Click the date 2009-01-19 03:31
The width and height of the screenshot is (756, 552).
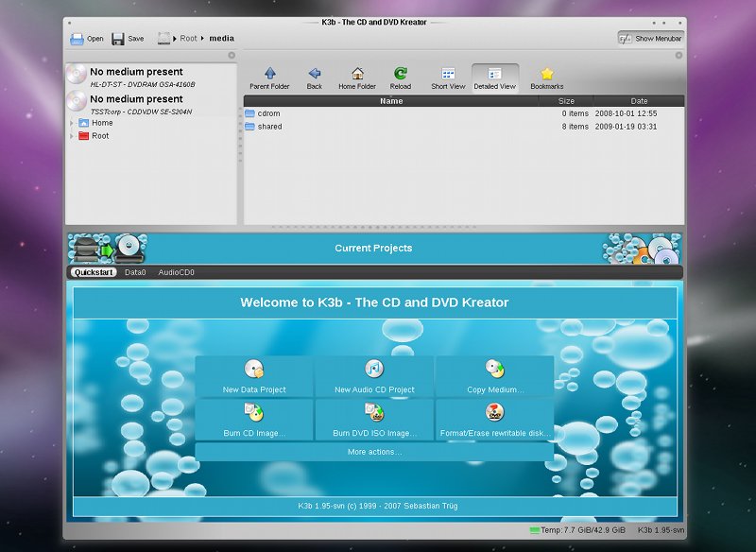tap(626, 127)
